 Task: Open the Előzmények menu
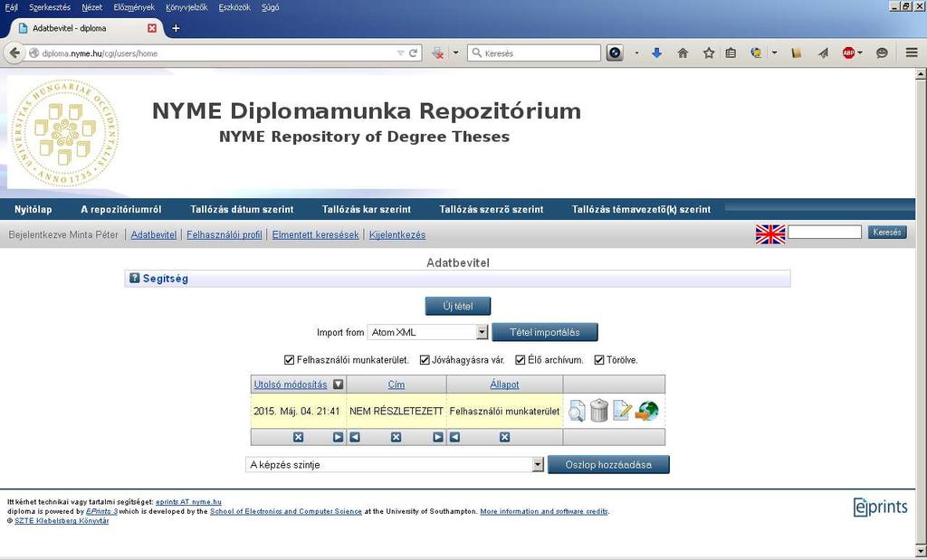click(134, 7)
